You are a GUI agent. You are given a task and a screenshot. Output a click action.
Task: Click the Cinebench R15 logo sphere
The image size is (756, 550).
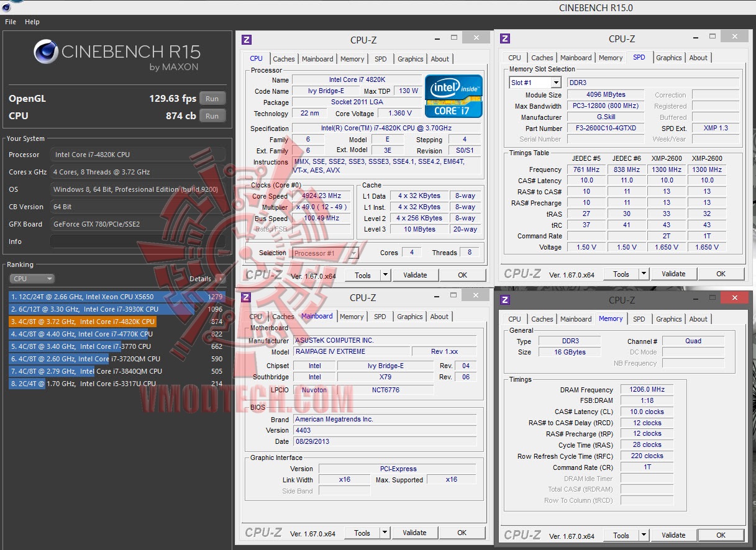pos(45,52)
